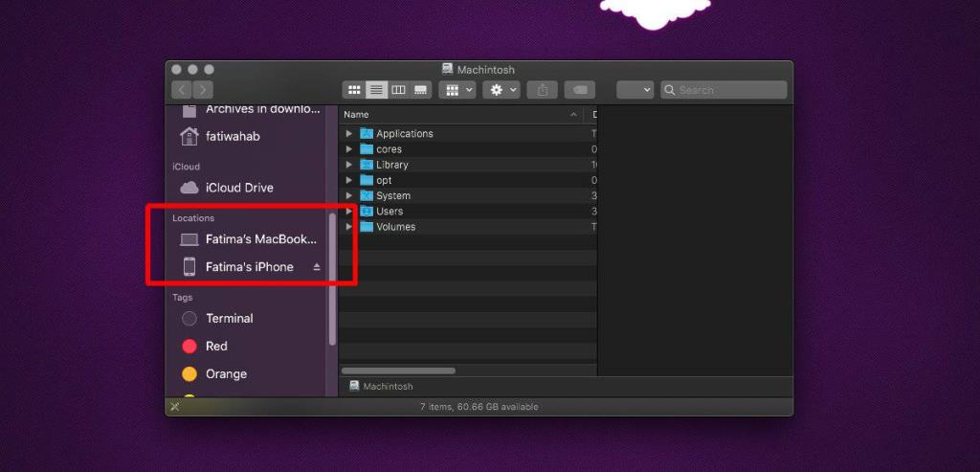Select the Terminal tag
Screen dimensions: 980x472
point(217,319)
